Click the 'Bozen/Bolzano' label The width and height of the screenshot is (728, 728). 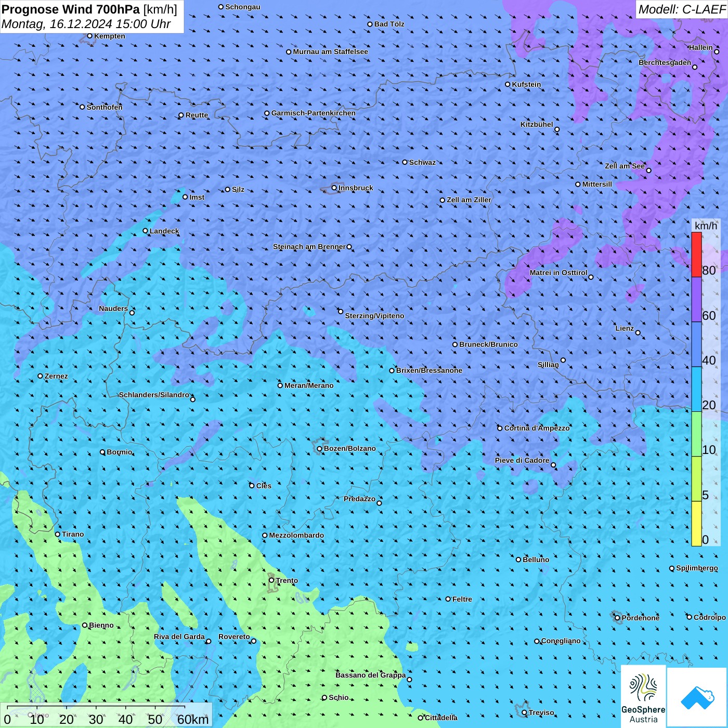350,448
